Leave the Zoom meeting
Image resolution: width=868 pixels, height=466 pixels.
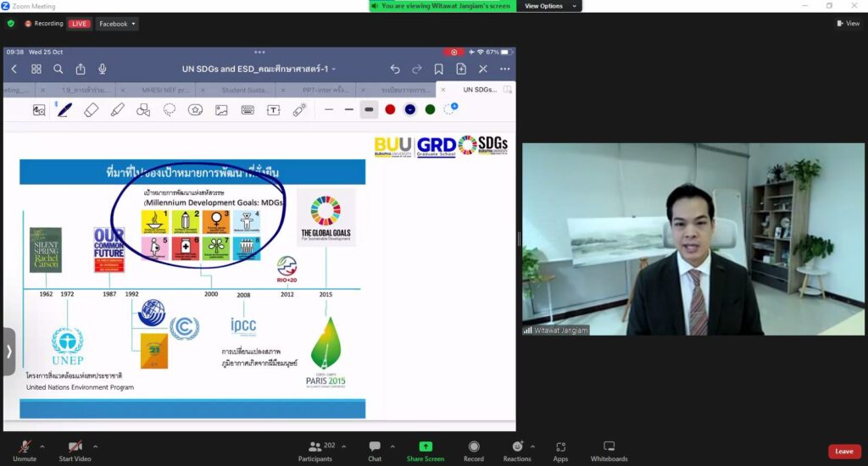(843, 451)
